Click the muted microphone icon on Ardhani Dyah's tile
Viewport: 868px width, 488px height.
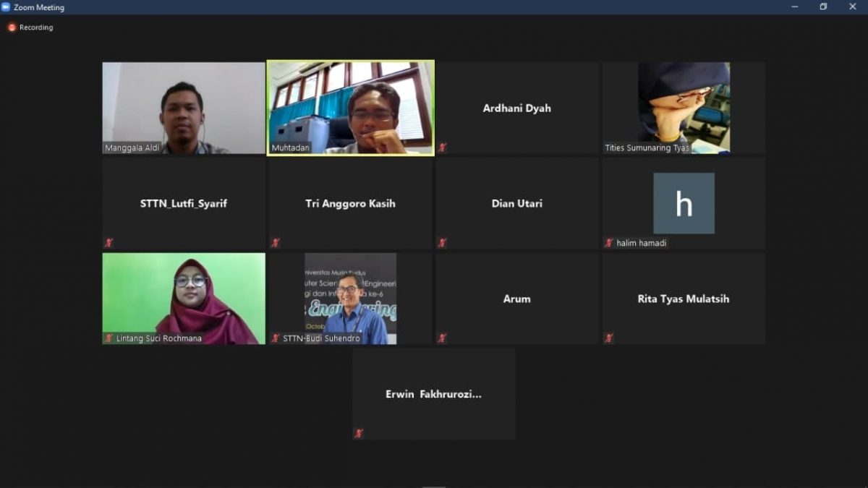[442, 147]
